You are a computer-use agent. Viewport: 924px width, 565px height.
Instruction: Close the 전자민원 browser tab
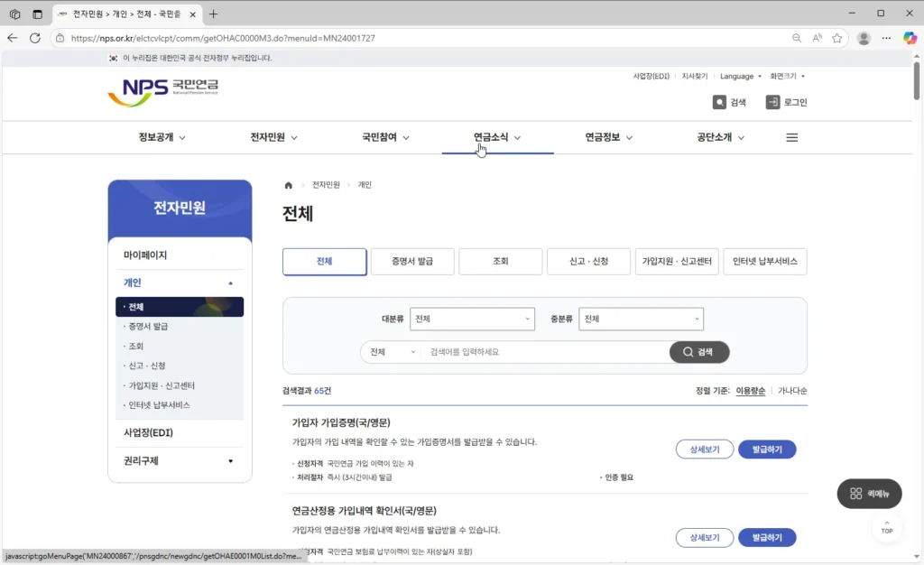[x=193, y=14]
